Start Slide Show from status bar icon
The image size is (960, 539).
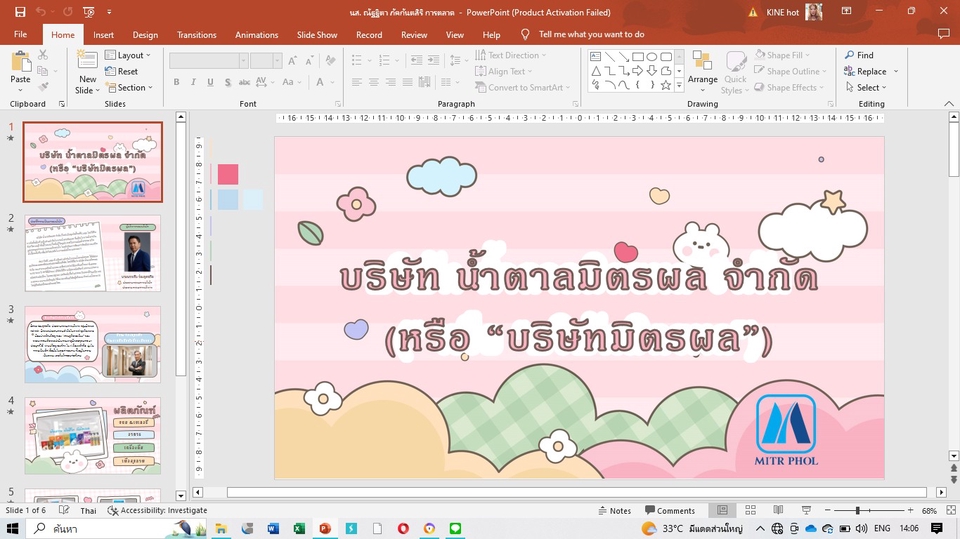806,510
